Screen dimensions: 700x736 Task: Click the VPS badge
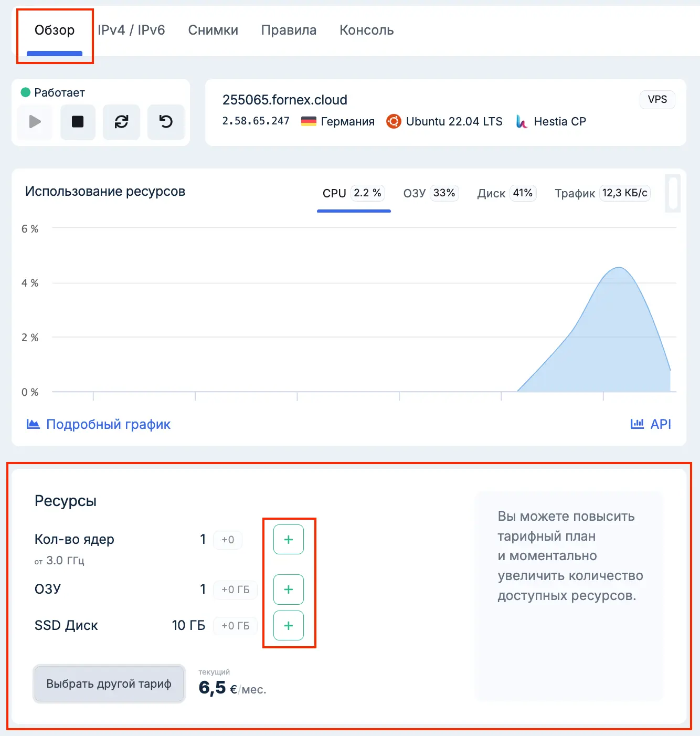pyautogui.click(x=657, y=99)
